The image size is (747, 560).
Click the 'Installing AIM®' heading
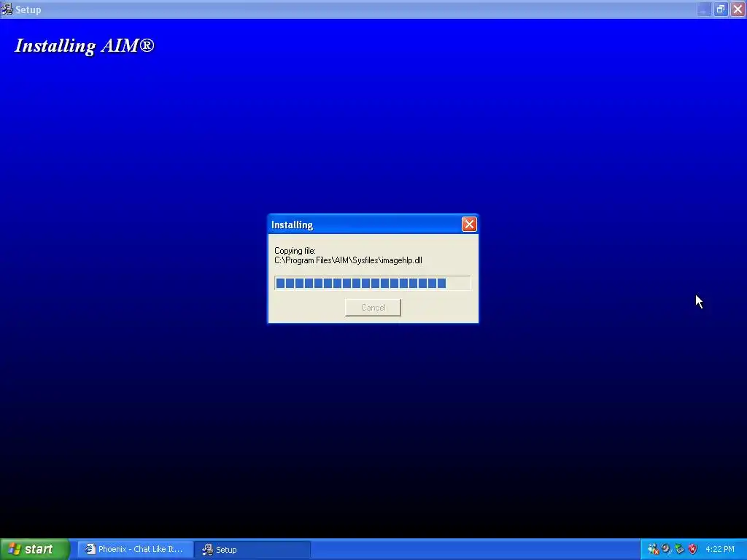coord(85,46)
